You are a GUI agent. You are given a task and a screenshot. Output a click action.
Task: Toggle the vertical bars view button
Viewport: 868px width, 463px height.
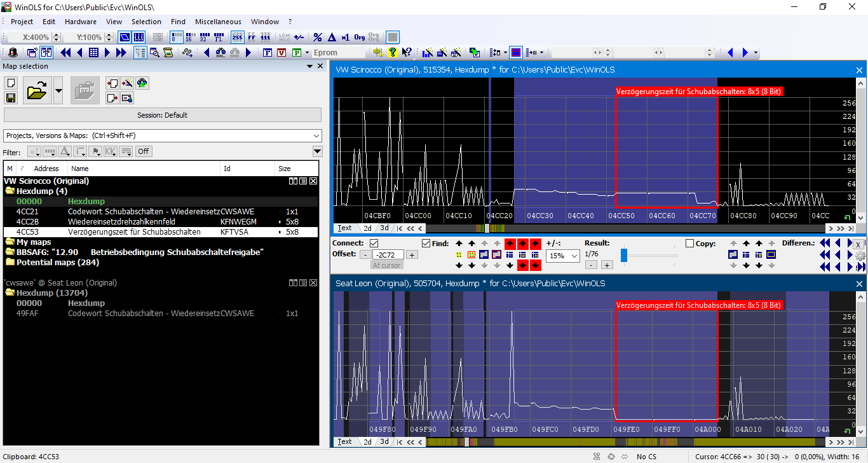[x=139, y=37]
